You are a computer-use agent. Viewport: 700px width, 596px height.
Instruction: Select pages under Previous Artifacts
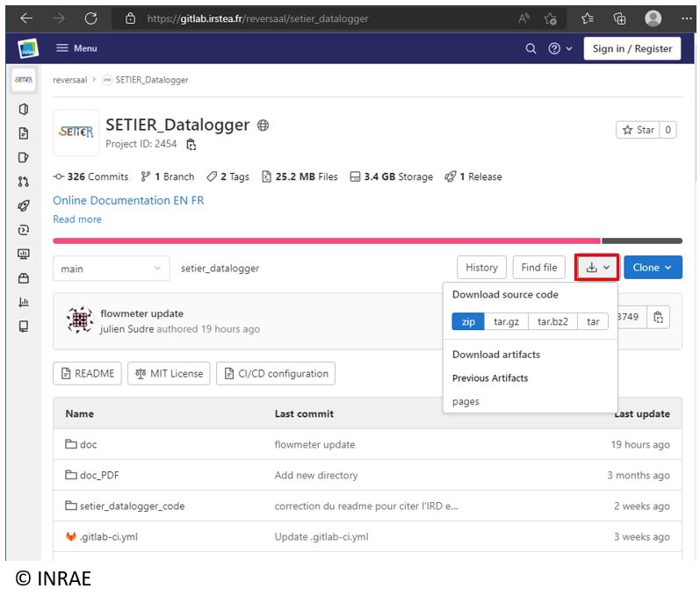coord(465,402)
